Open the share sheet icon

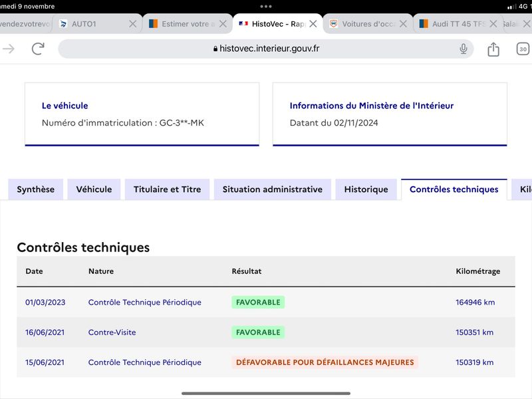[x=493, y=49]
